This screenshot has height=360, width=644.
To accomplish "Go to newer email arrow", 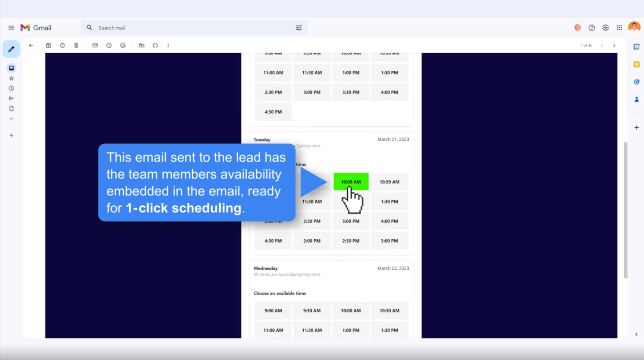I will tap(602, 45).
